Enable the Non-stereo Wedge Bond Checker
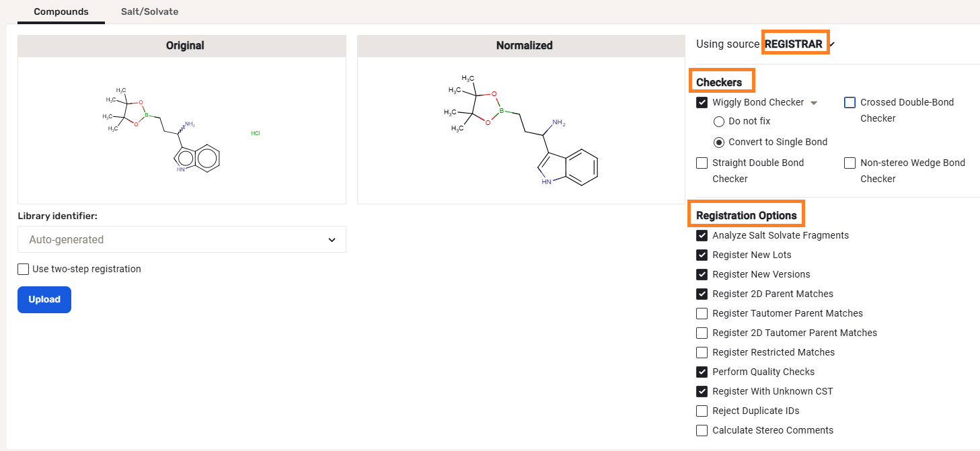The width and height of the screenshot is (980, 451). 850,163
